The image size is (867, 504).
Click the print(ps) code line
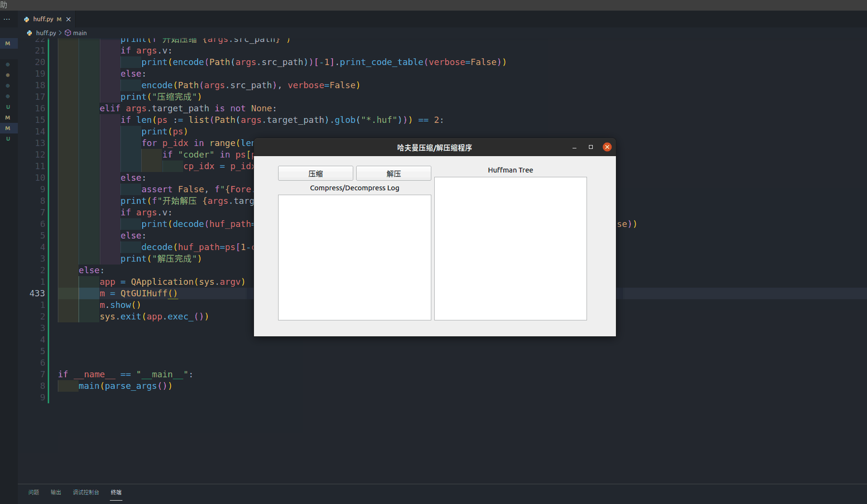click(164, 132)
